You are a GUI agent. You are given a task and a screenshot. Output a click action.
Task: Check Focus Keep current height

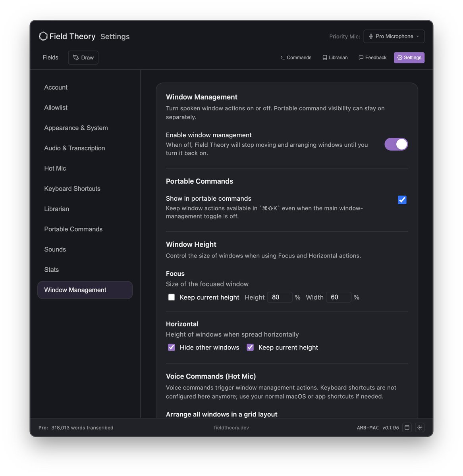[x=172, y=297]
